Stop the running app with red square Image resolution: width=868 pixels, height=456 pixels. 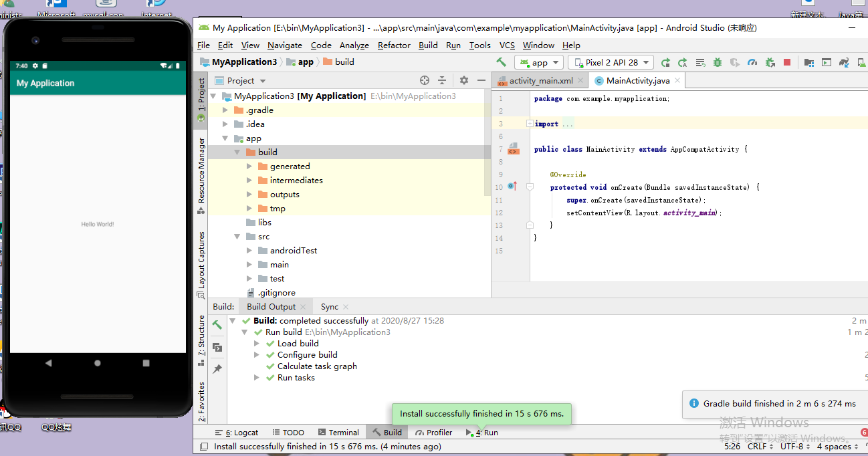click(x=787, y=62)
